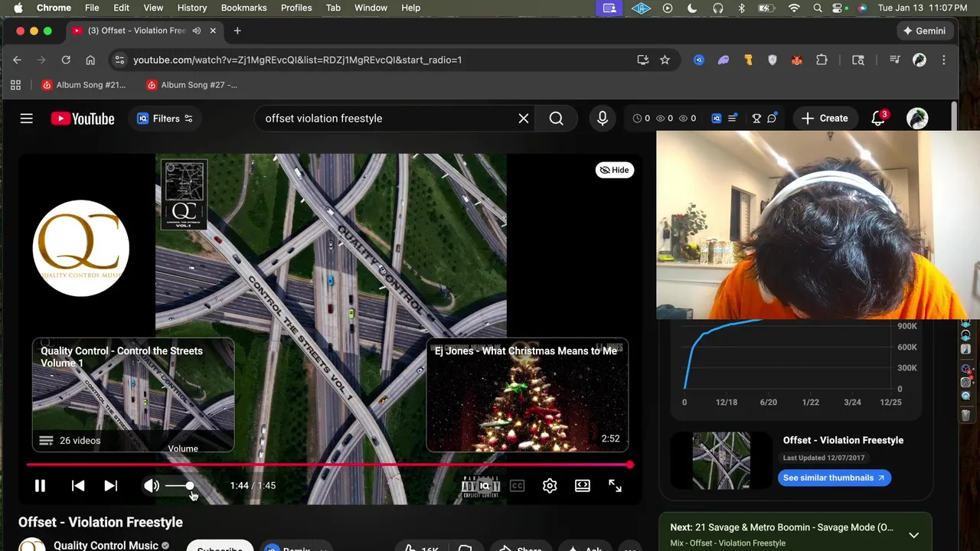The width and height of the screenshot is (980, 551).
Task: Pause the video playback
Action: pyautogui.click(x=40, y=486)
